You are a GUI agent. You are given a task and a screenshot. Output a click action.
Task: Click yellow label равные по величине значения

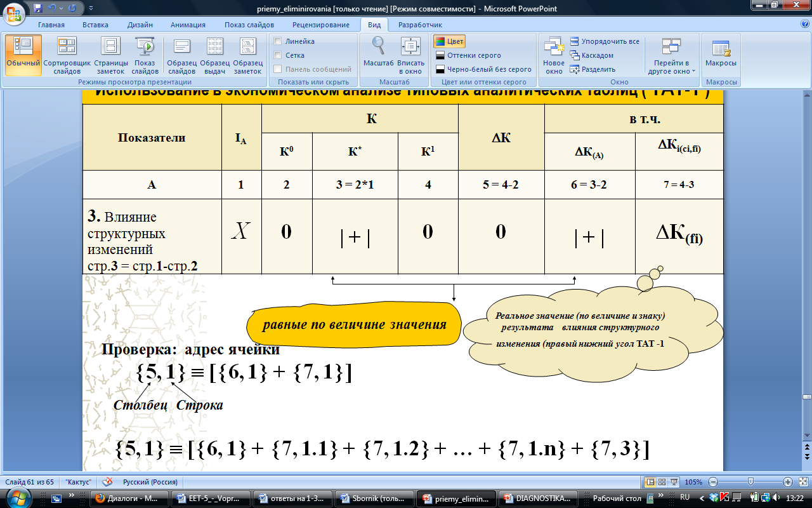[355, 324]
